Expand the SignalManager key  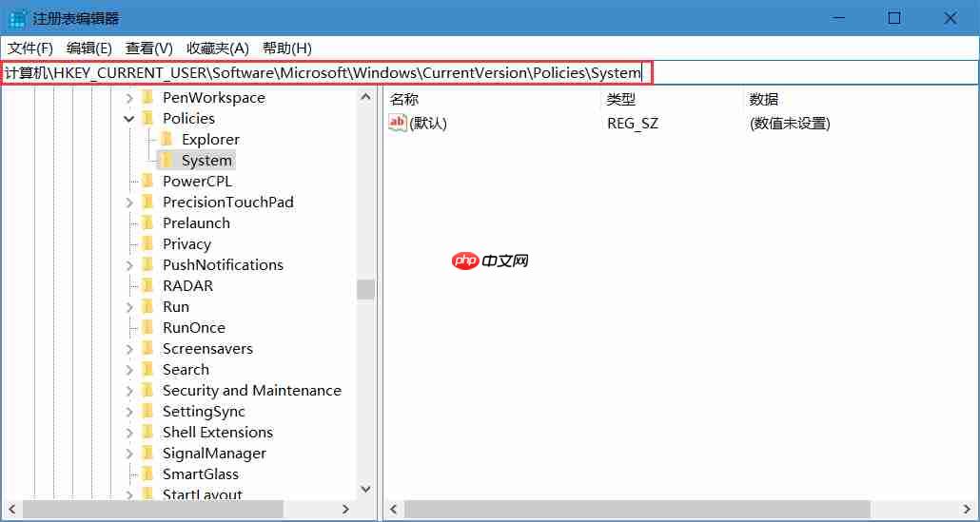(x=129, y=454)
